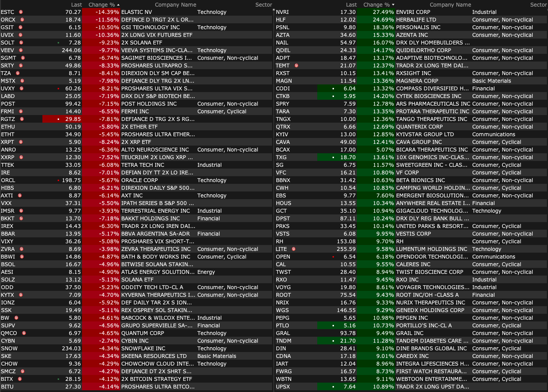Image resolution: width=548 pixels, height=392 pixels.
Task: Click the red icon next to QMCO
Action: coord(24,333)
